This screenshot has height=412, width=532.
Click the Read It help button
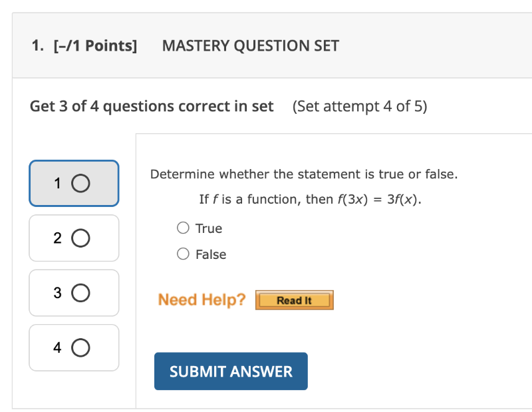294,301
